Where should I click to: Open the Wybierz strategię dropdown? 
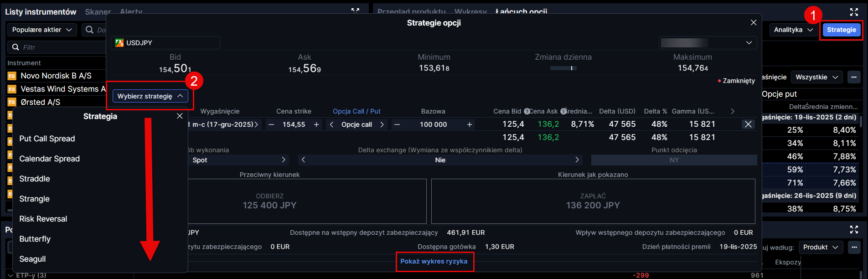tap(150, 96)
